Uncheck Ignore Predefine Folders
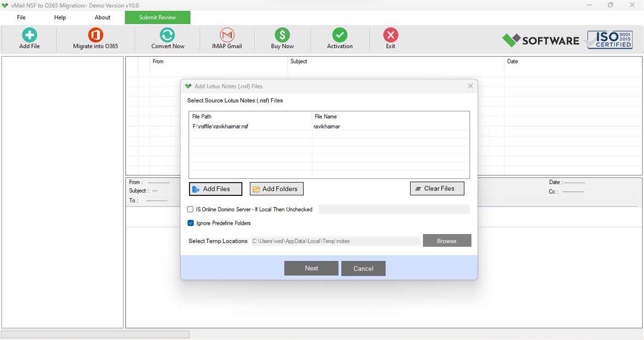Screen dimensions: 644x340 click(x=191, y=223)
